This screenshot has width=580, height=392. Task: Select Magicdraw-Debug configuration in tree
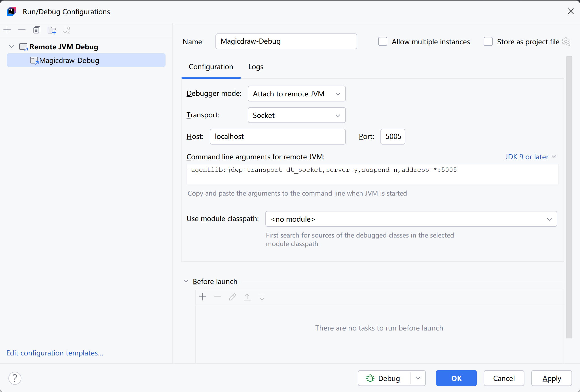point(69,60)
